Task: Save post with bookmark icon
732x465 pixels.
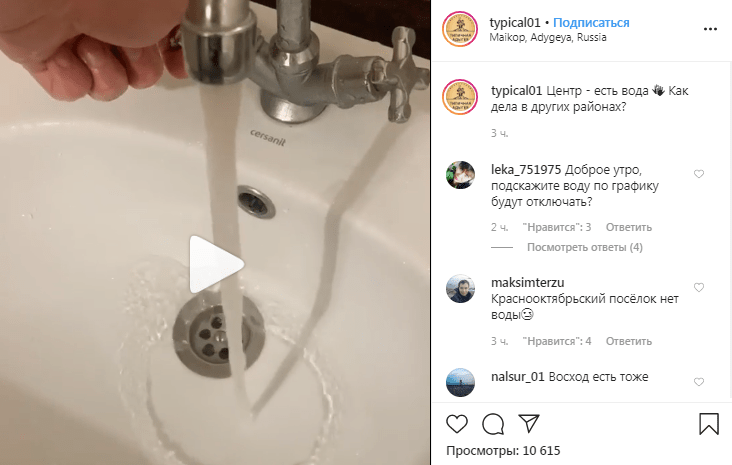Action: [x=709, y=424]
